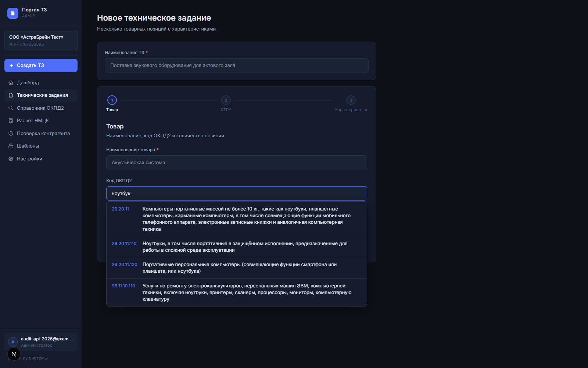This screenshot has height=368, width=588.
Task: Select suggestion 26.20.11 Компьютеры портативные
Action: 237,219
